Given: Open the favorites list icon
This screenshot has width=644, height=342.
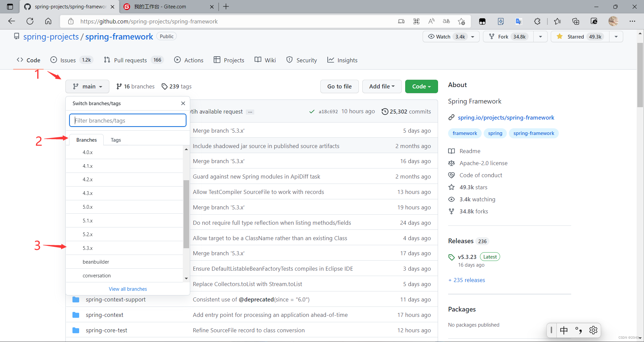Looking at the screenshot, I should click(557, 21).
